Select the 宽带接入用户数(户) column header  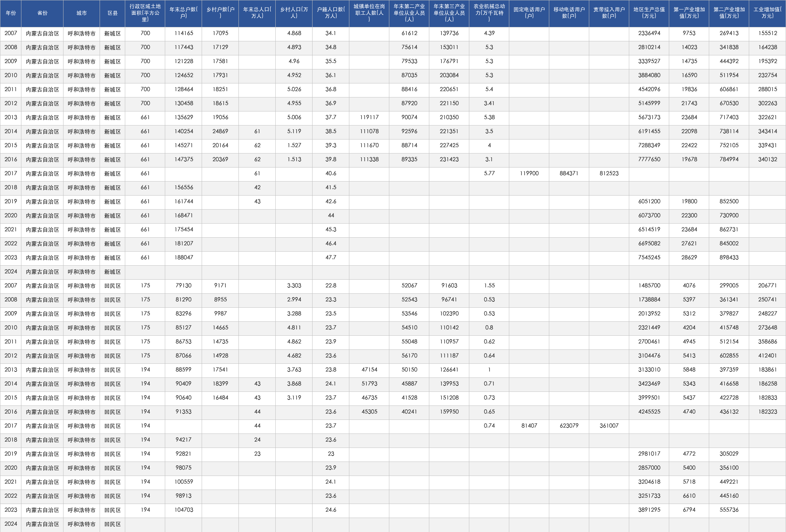click(x=609, y=13)
